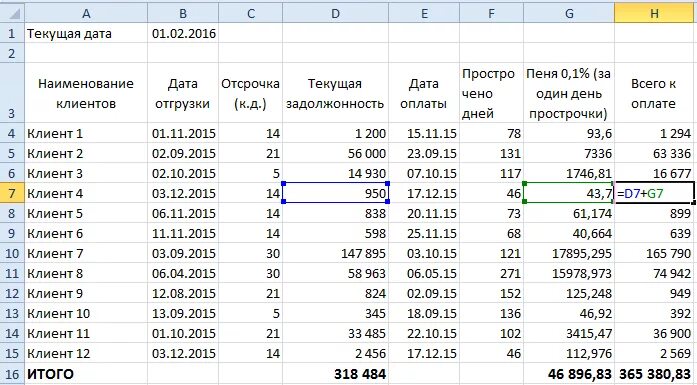Click header 'Всего к оплате'

[654, 93]
